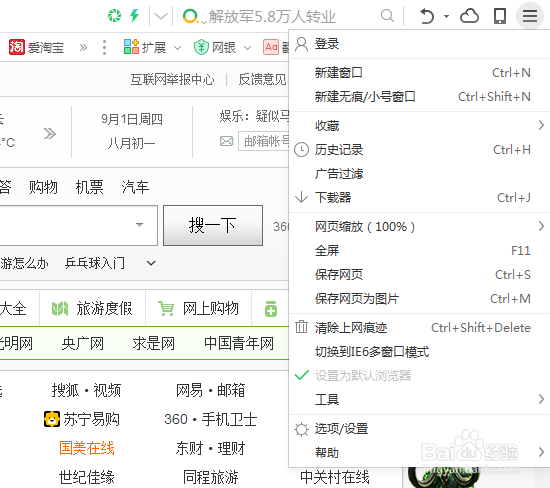Click the envelope mail icon
Screen dimensions: 550x488
tap(226, 141)
